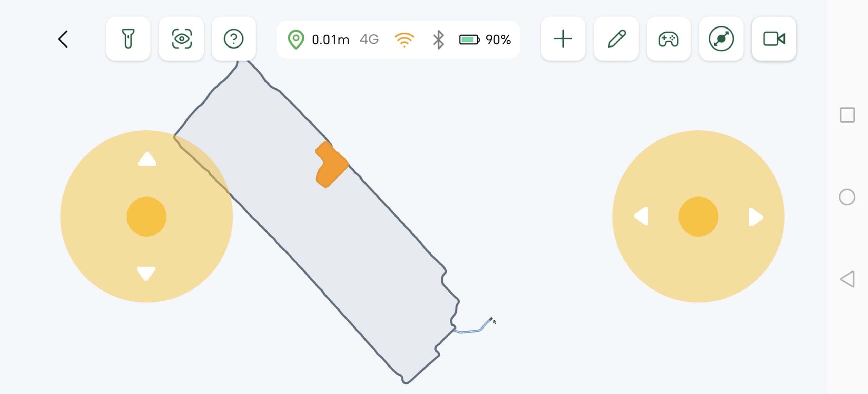Turn on the flashlight icon
This screenshot has width=868, height=394.
(x=128, y=39)
